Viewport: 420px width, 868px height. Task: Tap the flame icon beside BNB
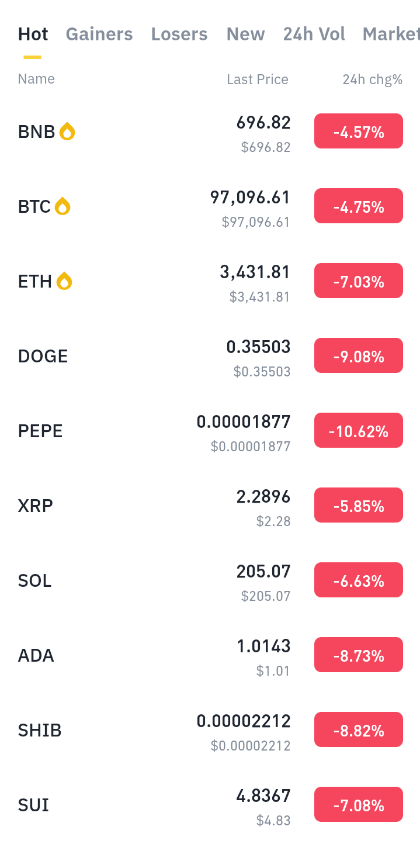(67, 132)
